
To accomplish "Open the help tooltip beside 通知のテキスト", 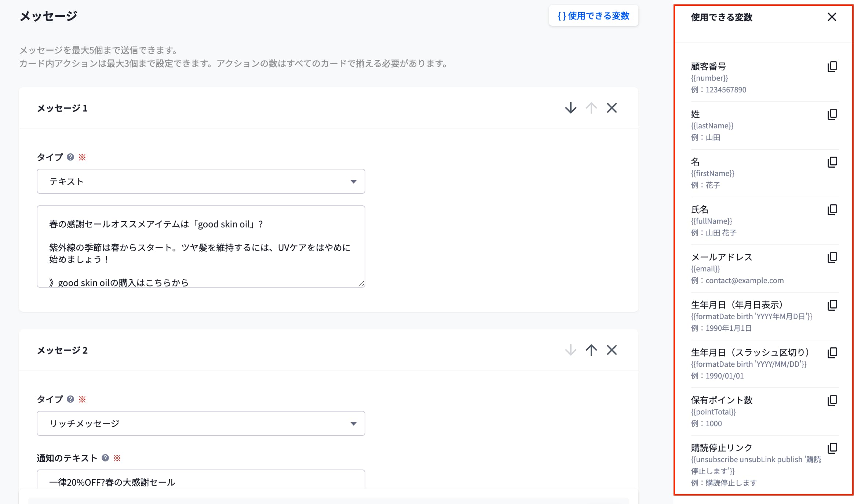I will (105, 457).
